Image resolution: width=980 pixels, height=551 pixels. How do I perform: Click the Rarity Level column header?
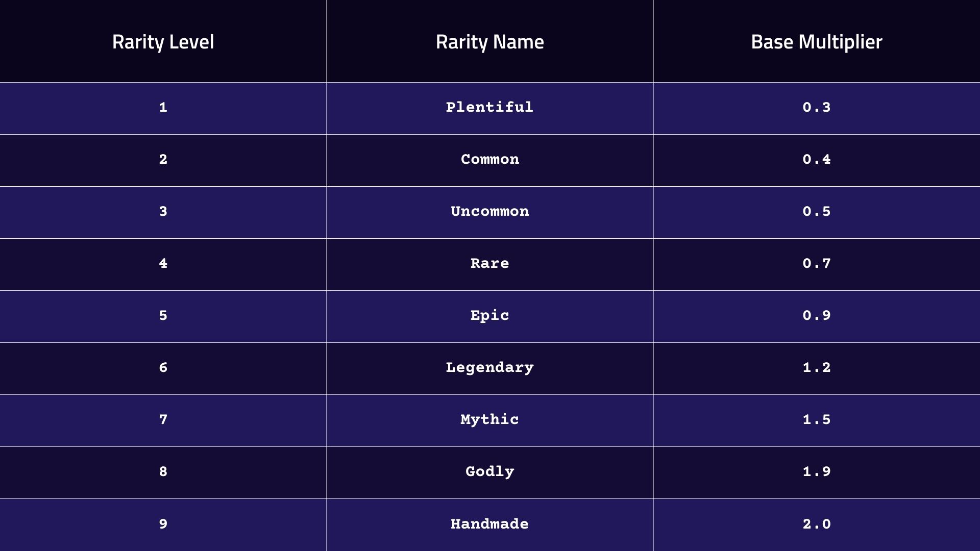(x=163, y=42)
